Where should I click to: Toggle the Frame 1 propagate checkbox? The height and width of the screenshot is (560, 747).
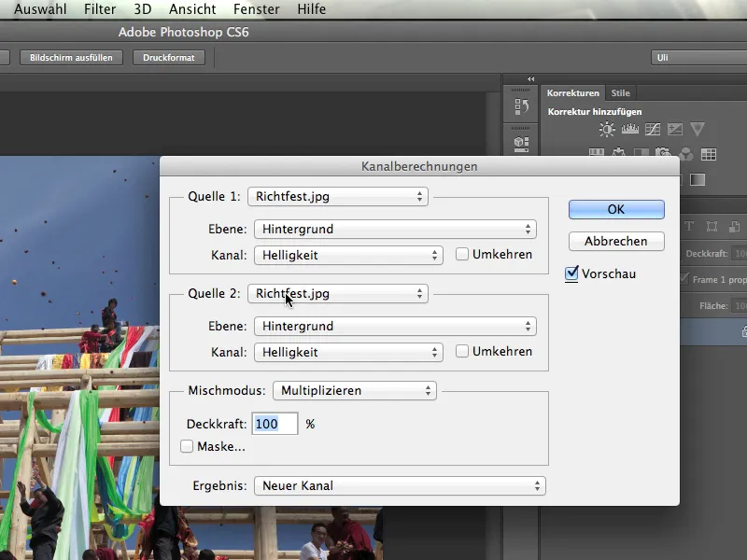click(684, 279)
